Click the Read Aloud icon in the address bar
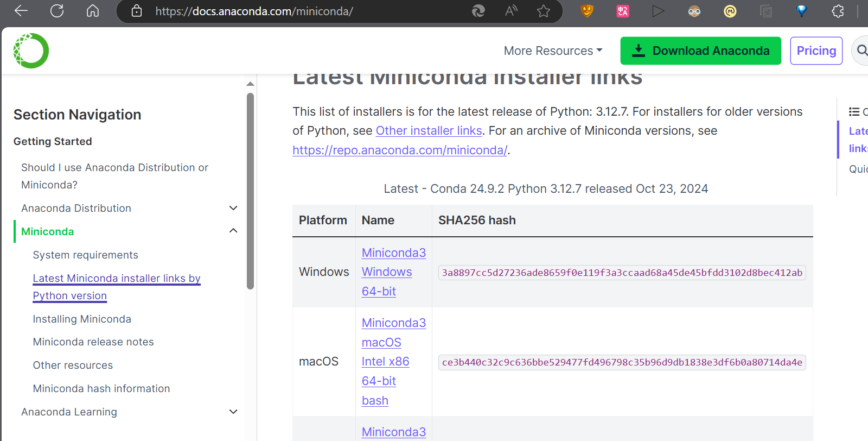This screenshot has width=868, height=441. point(511,11)
